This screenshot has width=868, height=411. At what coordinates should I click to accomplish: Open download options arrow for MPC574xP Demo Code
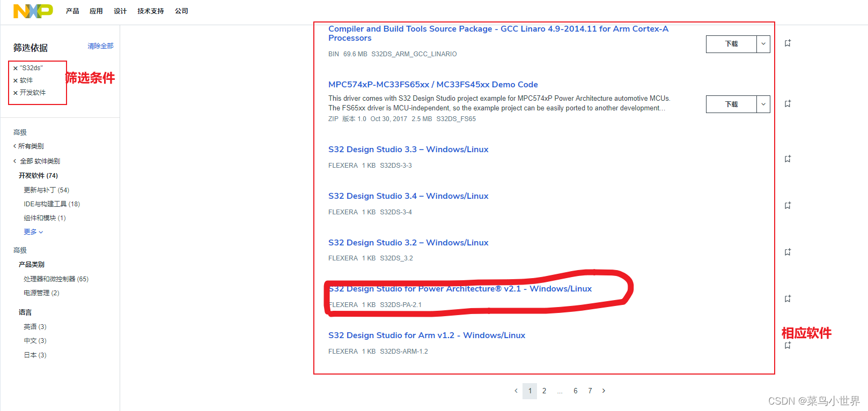click(763, 104)
